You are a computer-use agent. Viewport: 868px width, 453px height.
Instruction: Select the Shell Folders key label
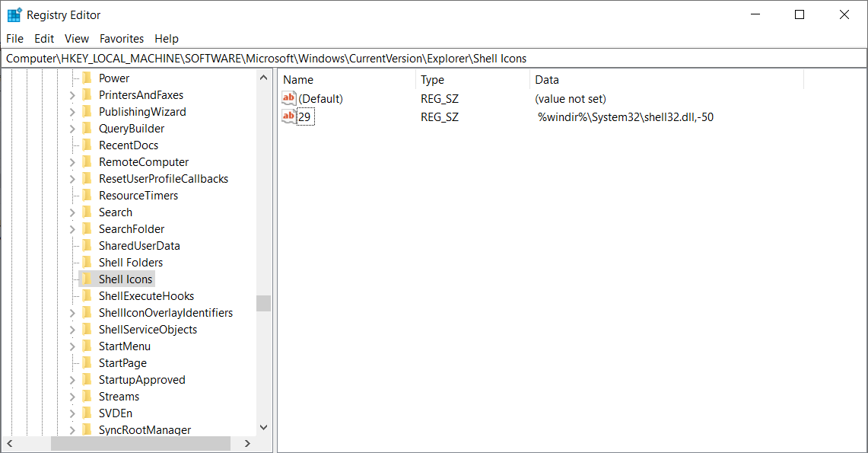pyautogui.click(x=131, y=263)
